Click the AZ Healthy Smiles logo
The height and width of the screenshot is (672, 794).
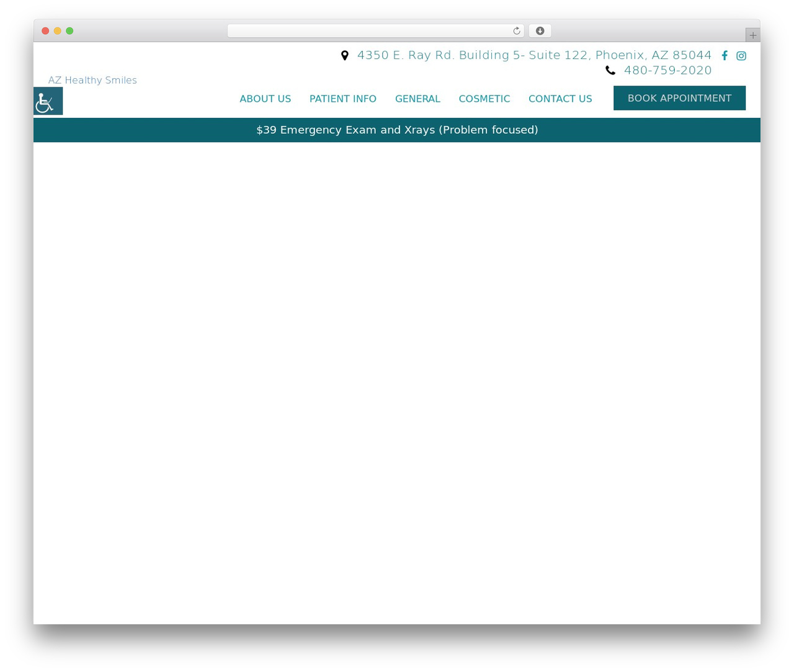92,80
